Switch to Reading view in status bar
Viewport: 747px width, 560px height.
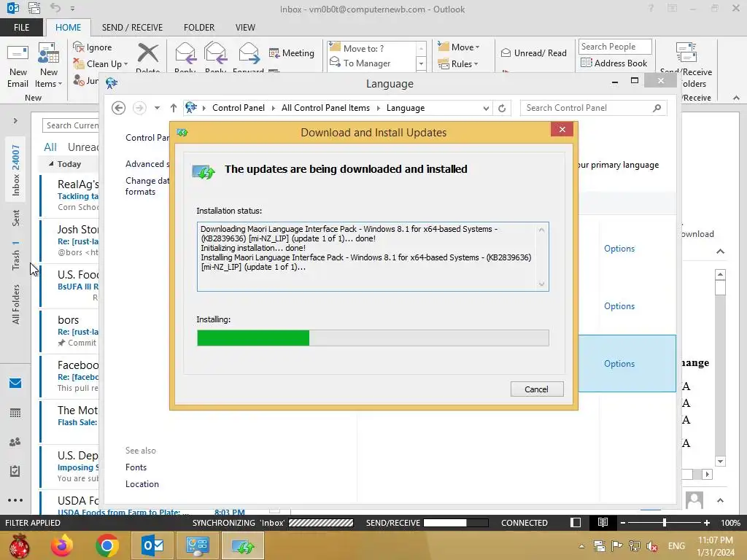tap(603, 523)
